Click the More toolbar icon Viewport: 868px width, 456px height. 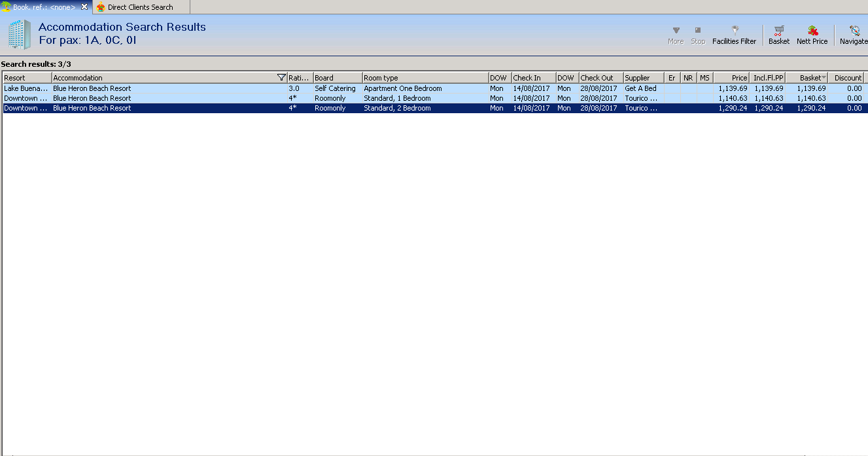(676, 35)
